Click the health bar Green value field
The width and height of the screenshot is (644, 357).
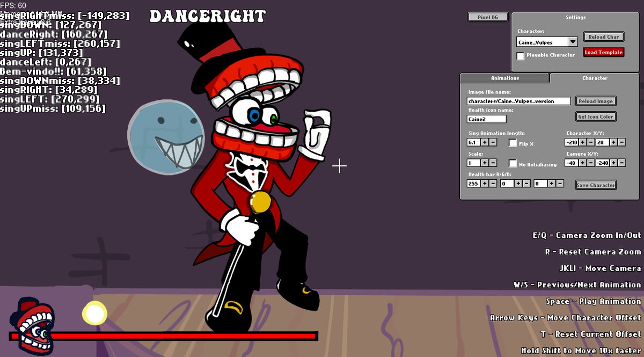pyautogui.click(x=507, y=183)
